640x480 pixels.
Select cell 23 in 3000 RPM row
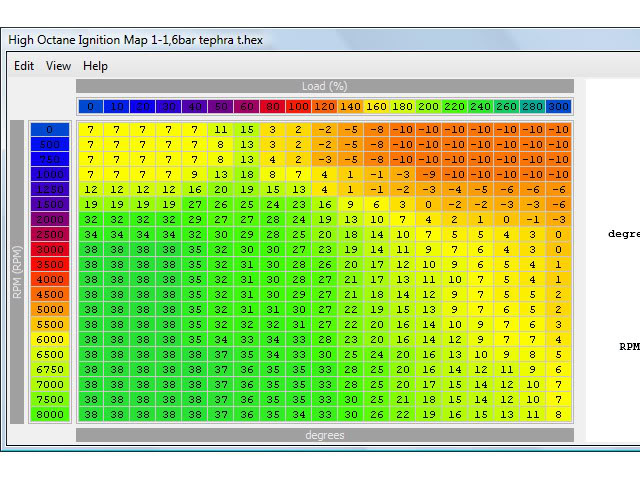point(325,249)
